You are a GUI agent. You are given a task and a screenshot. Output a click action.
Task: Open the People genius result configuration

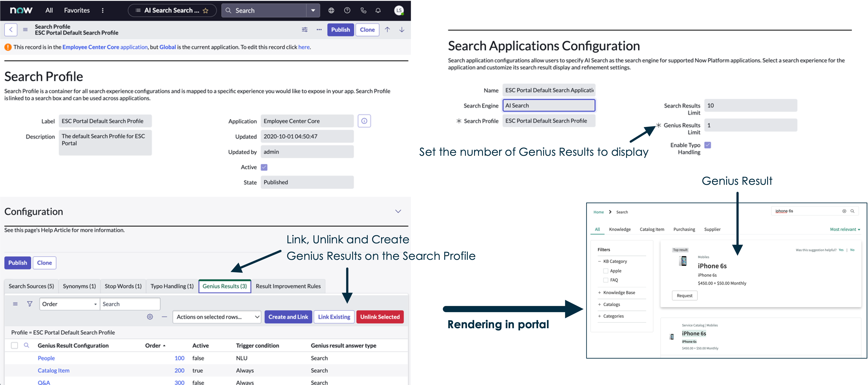click(46, 358)
